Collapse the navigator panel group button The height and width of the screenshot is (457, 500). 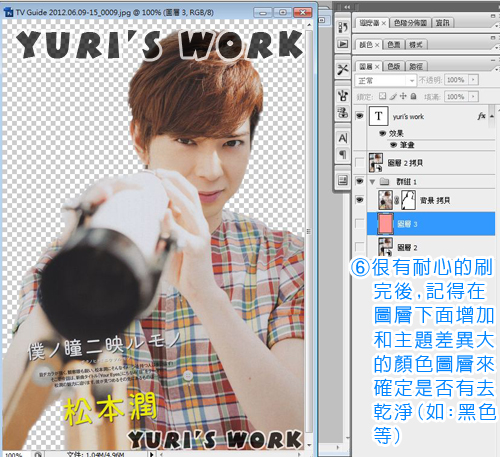(493, 16)
